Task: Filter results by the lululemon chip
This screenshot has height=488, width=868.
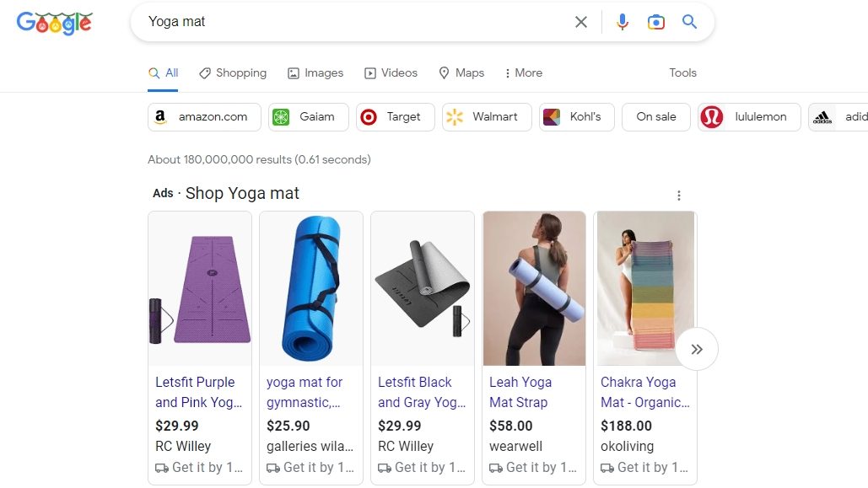Action: point(749,117)
